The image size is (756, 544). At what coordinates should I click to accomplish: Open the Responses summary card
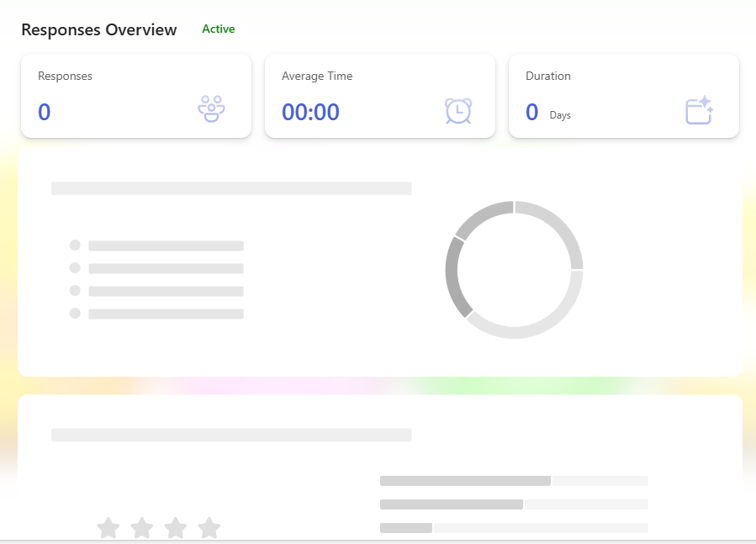(136, 96)
